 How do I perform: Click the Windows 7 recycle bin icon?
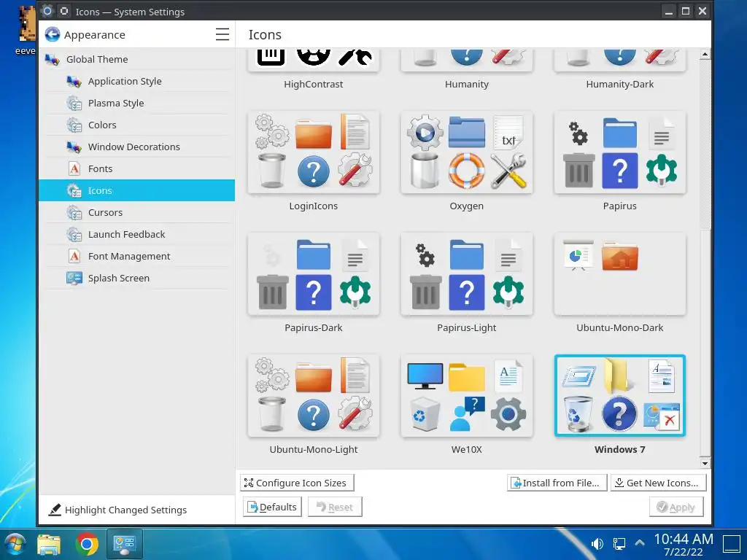click(578, 414)
